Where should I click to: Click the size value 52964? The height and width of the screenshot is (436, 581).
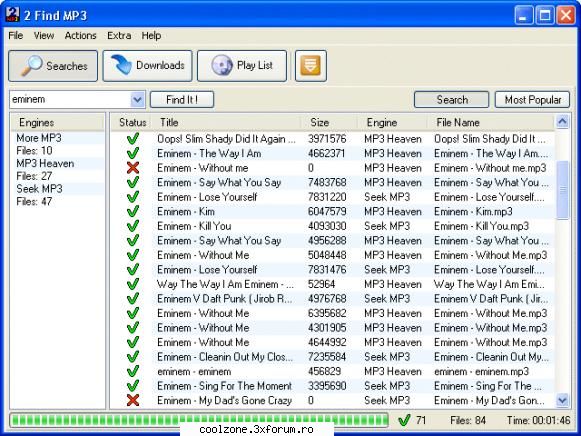[321, 284]
